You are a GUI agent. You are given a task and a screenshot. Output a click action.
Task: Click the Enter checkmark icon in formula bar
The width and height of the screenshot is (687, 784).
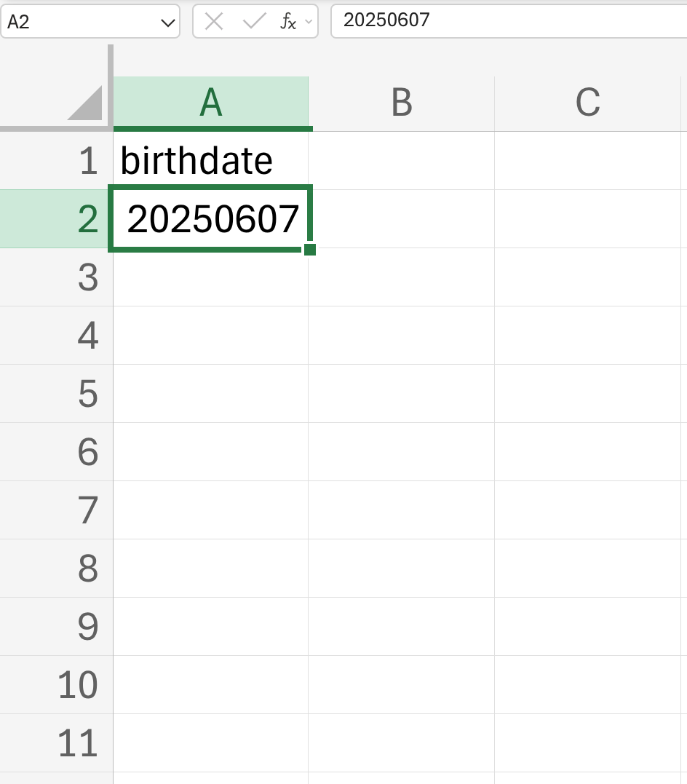254,21
